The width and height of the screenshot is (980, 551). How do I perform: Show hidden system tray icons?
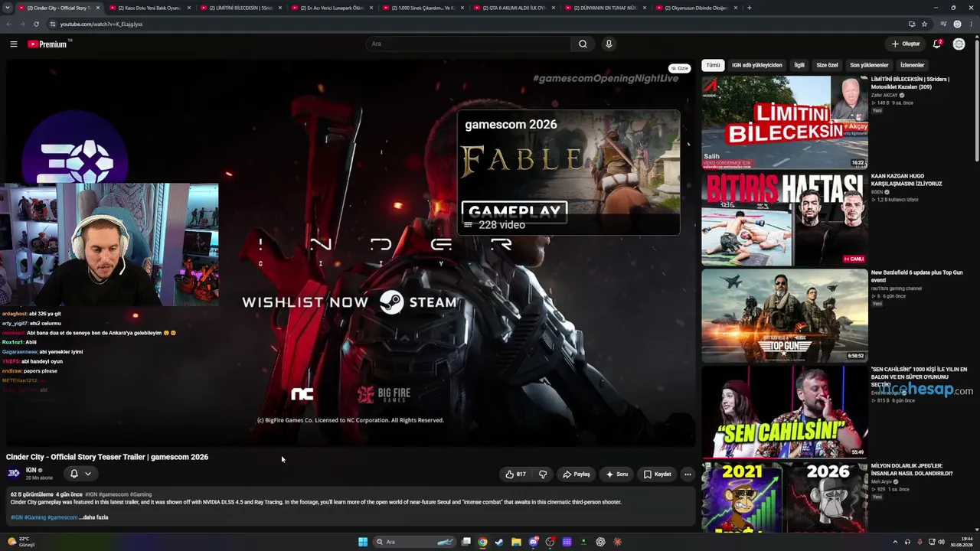(x=895, y=542)
